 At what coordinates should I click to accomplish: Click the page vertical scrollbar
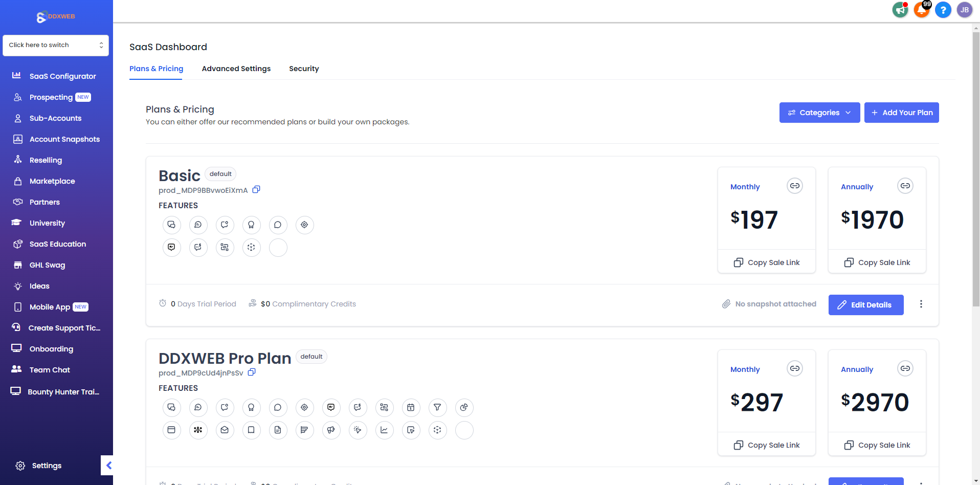(x=975, y=169)
